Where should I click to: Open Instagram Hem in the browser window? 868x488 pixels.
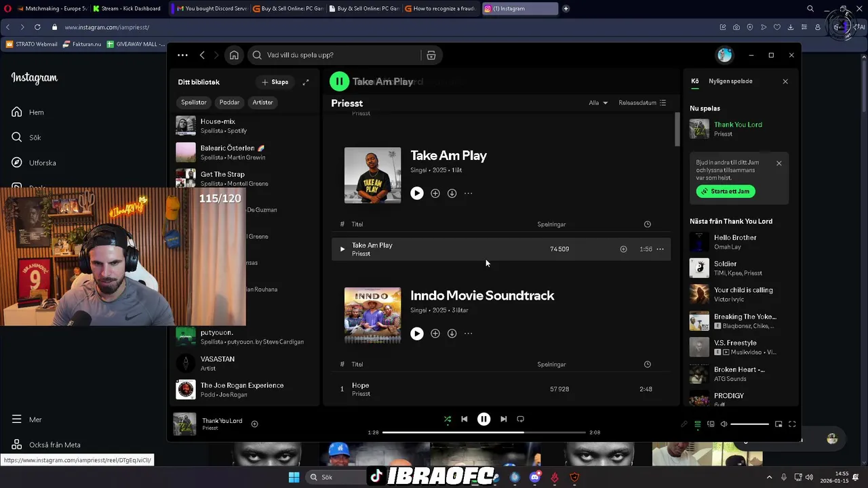pyautogui.click(x=28, y=113)
